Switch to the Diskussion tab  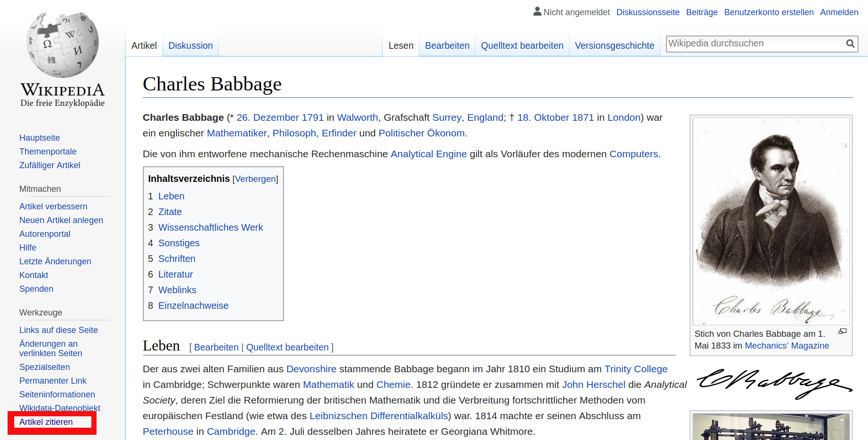(190, 45)
